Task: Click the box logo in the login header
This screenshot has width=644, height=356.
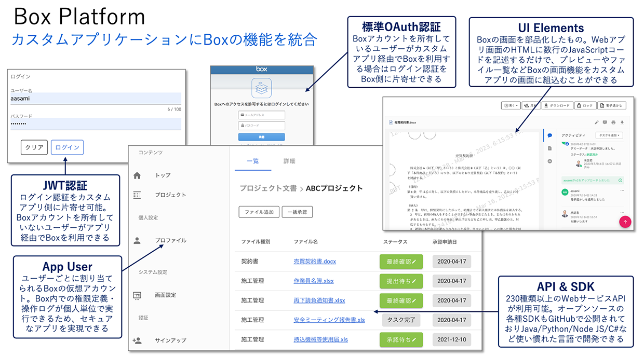Action: 261,69
